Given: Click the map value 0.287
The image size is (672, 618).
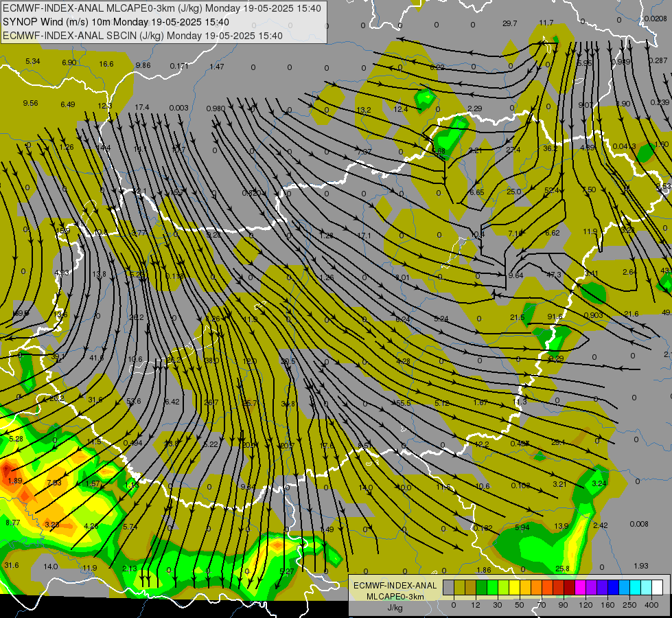Looking at the screenshot, I should click(x=658, y=60).
